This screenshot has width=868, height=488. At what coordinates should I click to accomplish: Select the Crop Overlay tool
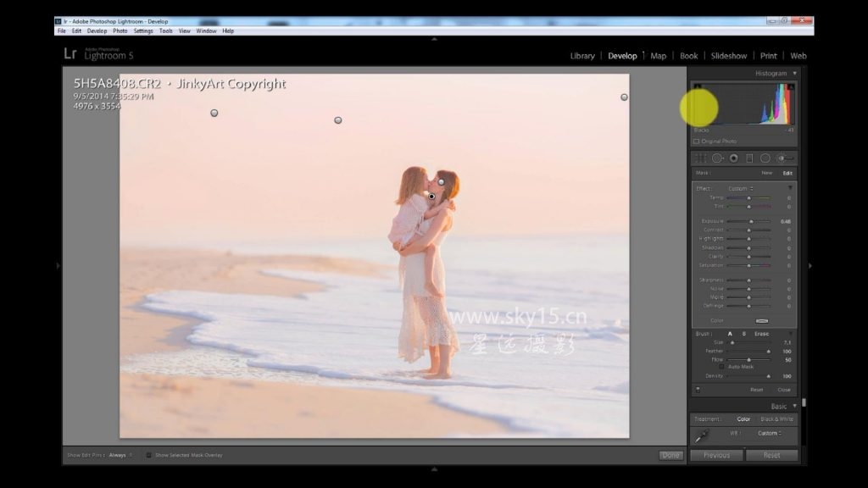pos(701,158)
